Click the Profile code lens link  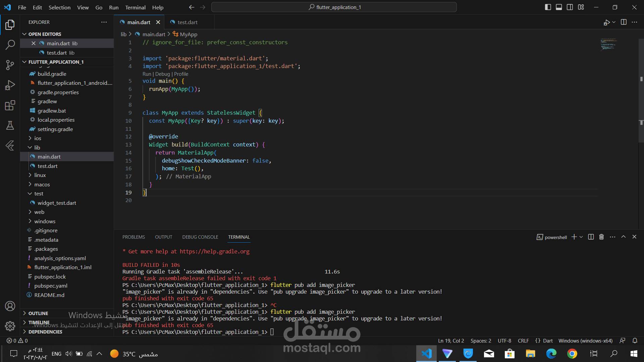pos(181,74)
